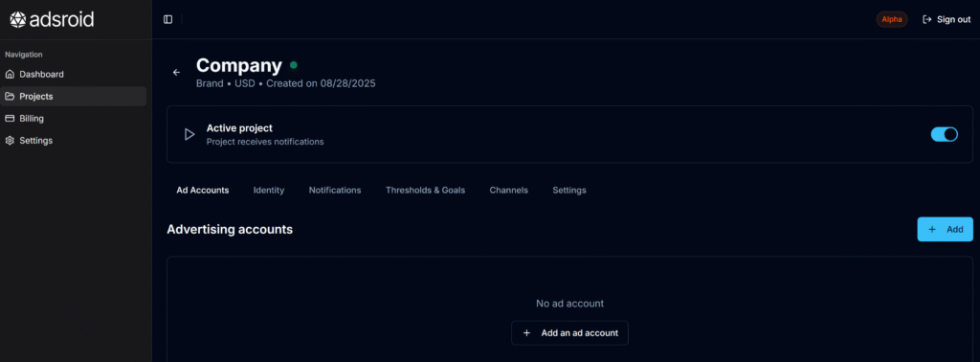The height and width of the screenshot is (362, 980).
Task: Open Billing in navigation
Action: tap(73, 118)
